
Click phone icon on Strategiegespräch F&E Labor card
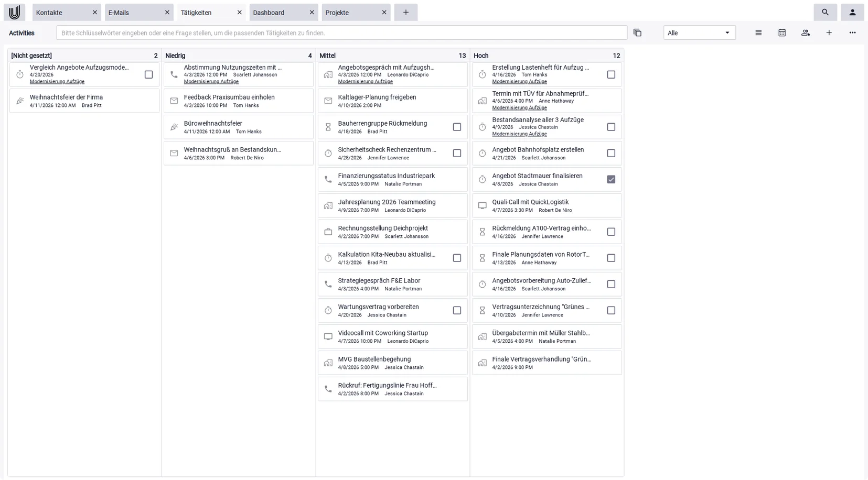click(x=328, y=284)
